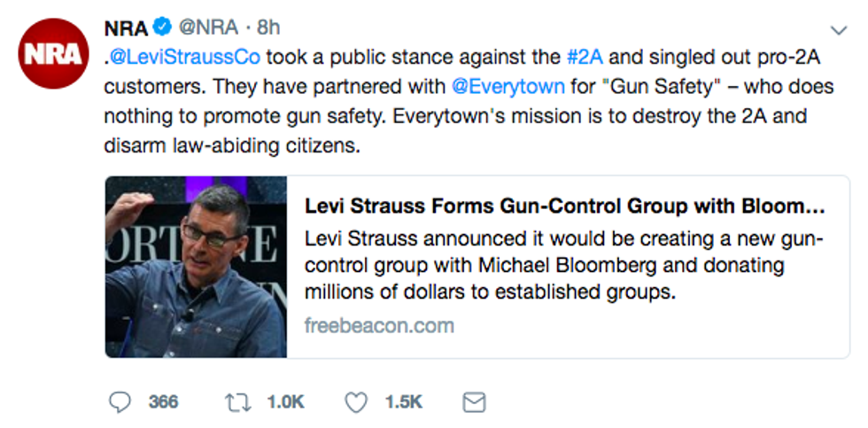Click the blue verified badge
The height and width of the screenshot is (428, 868).
(x=163, y=28)
